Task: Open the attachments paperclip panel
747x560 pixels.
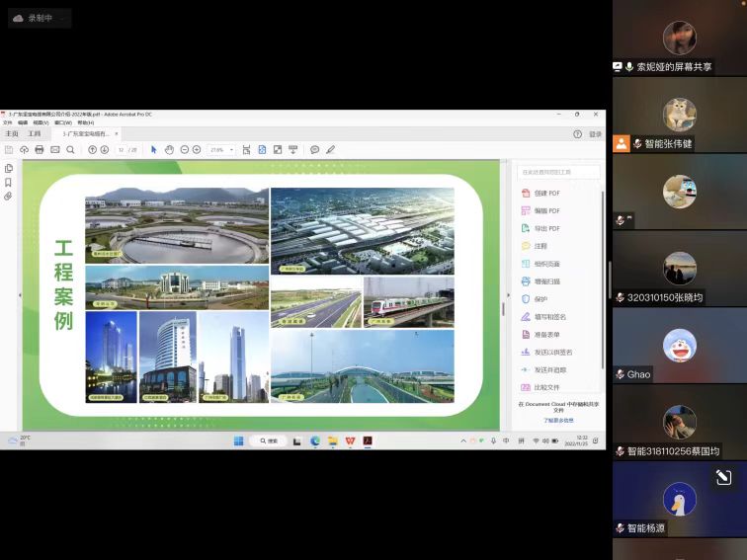Action: click(x=9, y=197)
